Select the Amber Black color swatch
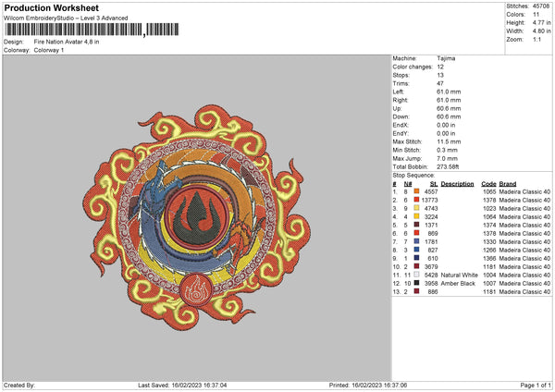Screen dimensions: 555x392 click(416, 283)
